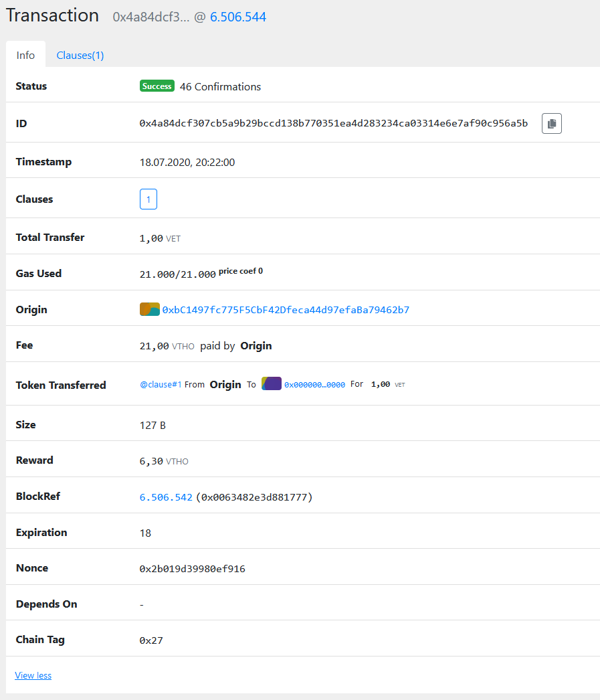This screenshot has width=600, height=700.
Task: Click the clause number 1 badge
Action: coord(148,199)
